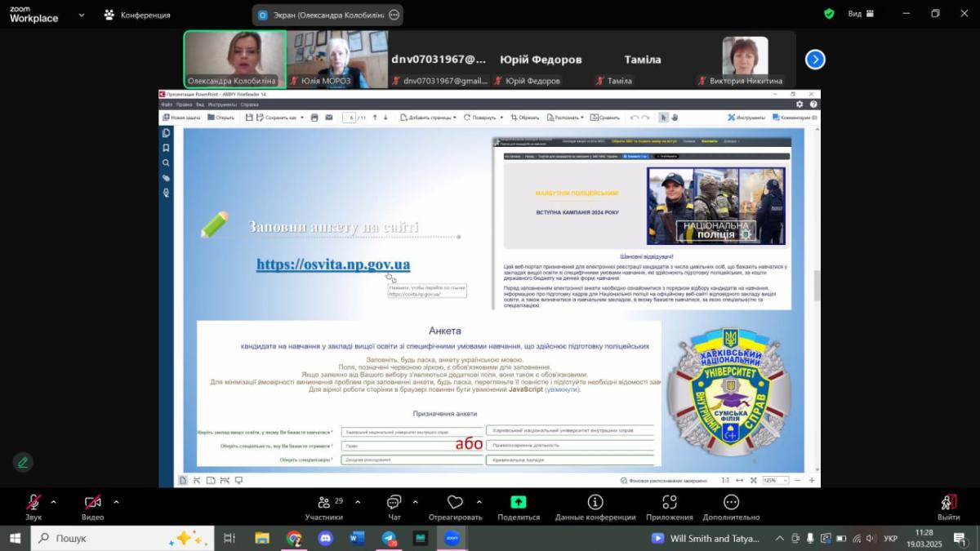Leave the meeting with the Выйти button

click(x=948, y=504)
